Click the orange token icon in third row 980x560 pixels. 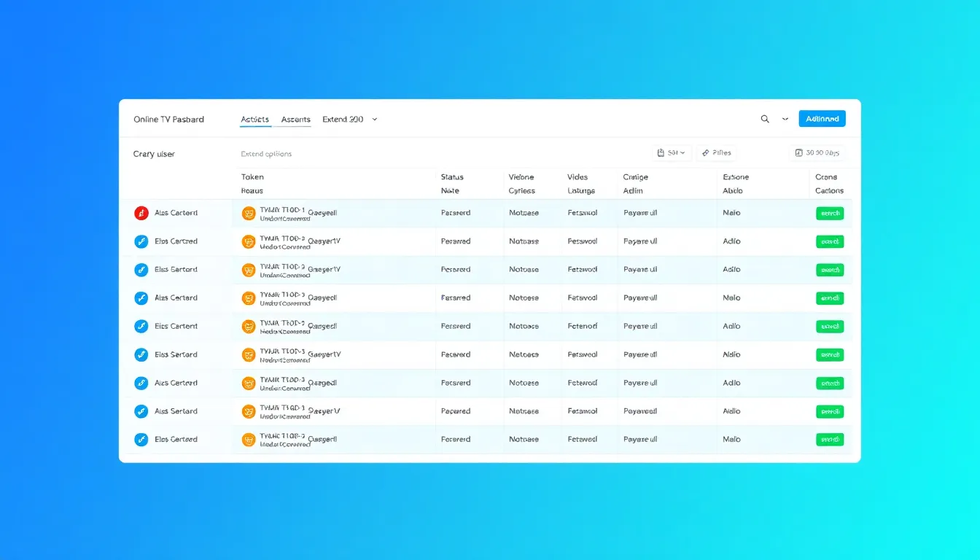249,270
